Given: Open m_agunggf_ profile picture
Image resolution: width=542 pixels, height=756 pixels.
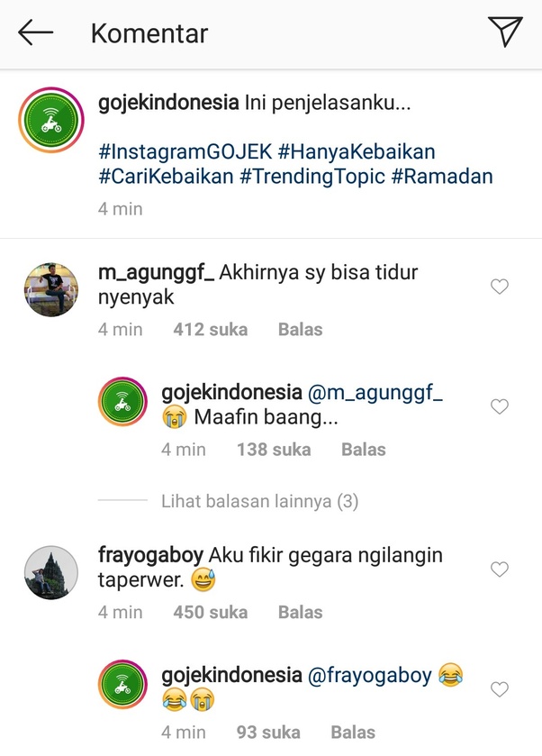Looking at the screenshot, I should (x=51, y=290).
